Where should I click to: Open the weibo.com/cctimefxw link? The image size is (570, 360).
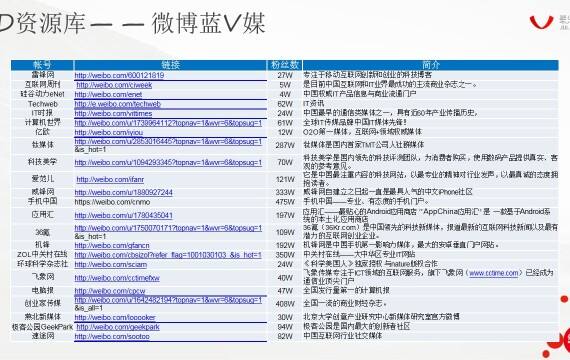click(117, 278)
